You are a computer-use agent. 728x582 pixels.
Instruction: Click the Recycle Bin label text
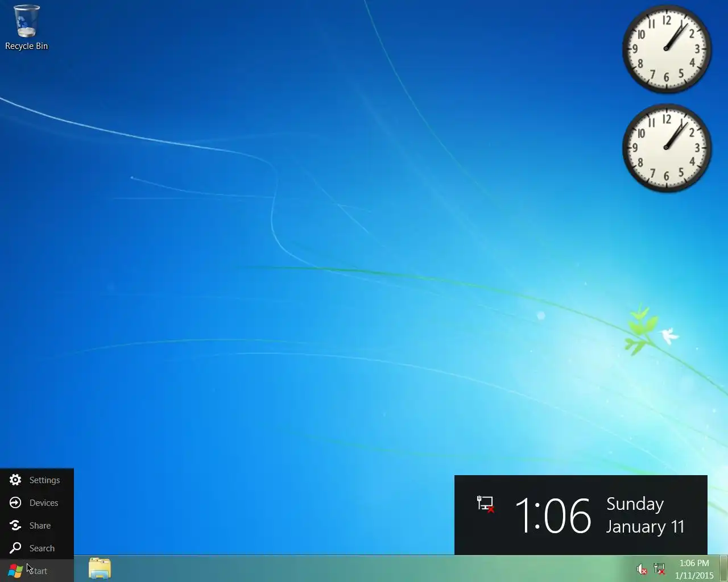(x=26, y=46)
